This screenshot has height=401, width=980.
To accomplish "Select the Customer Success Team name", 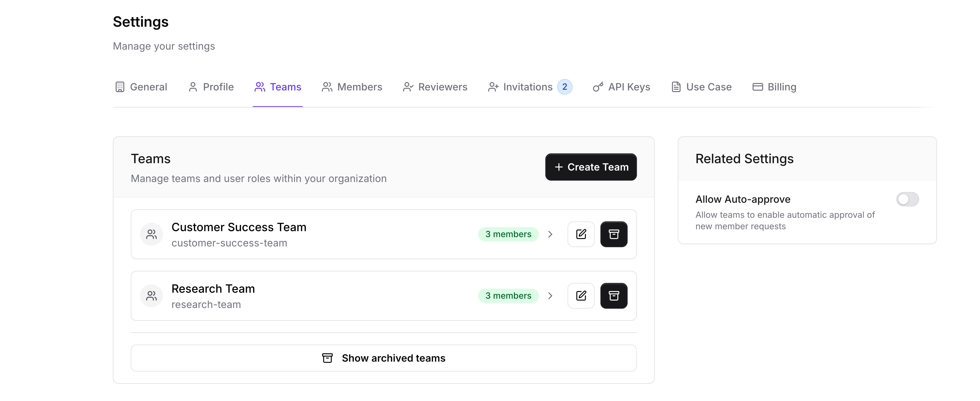I will pyautogui.click(x=239, y=227).
